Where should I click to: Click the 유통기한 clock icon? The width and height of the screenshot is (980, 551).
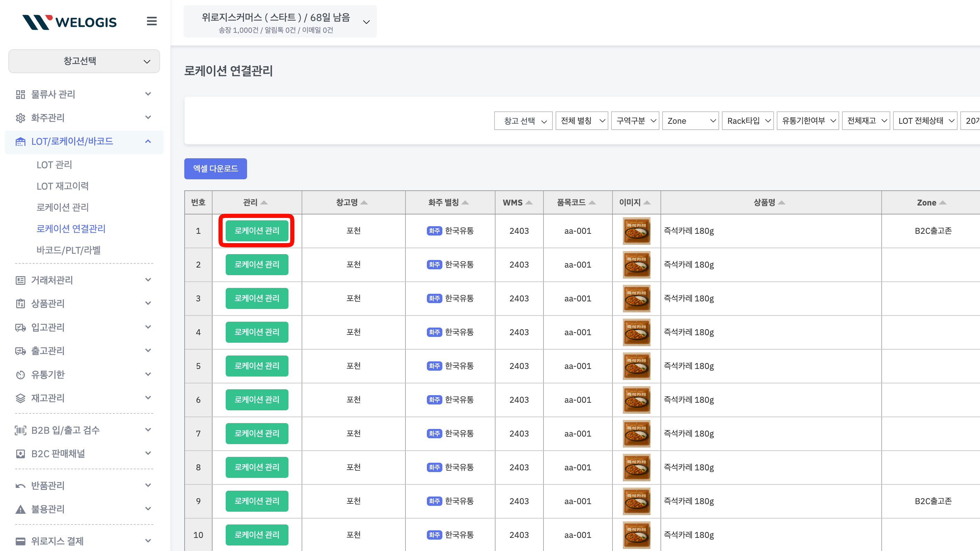pyautogui.click(x=20, y=374)
